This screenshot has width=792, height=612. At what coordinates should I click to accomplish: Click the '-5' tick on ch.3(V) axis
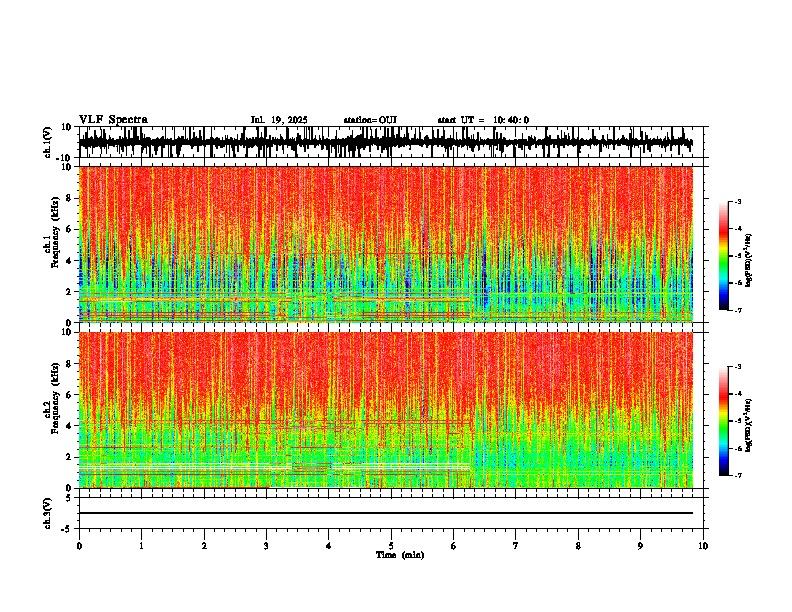tap(67, 528)
